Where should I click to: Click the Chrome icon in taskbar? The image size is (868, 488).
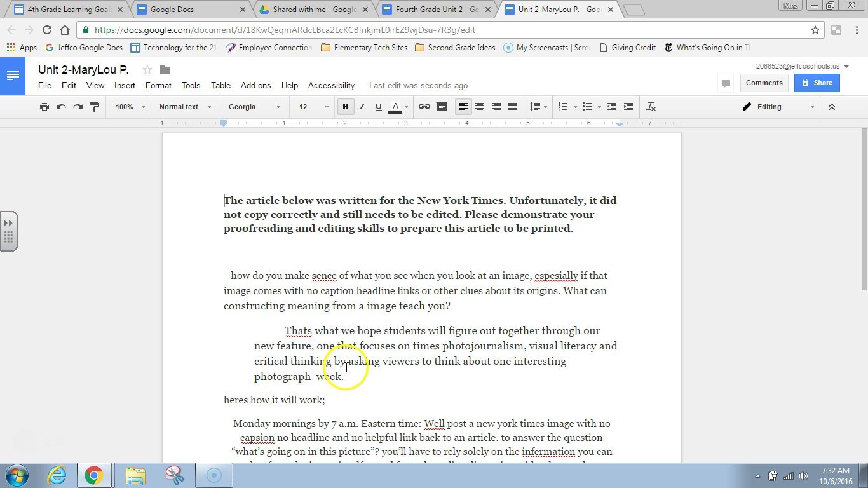(x=94, y=475)
